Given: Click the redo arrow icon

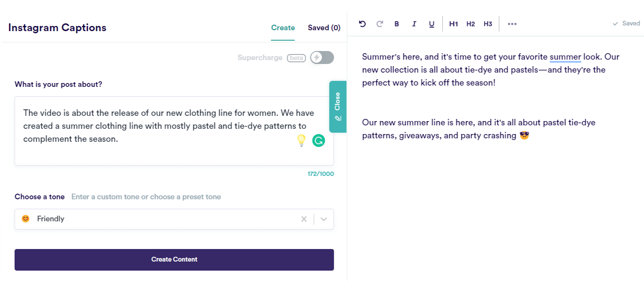Looking at the screenshot, I should click(x=380, y=24).
